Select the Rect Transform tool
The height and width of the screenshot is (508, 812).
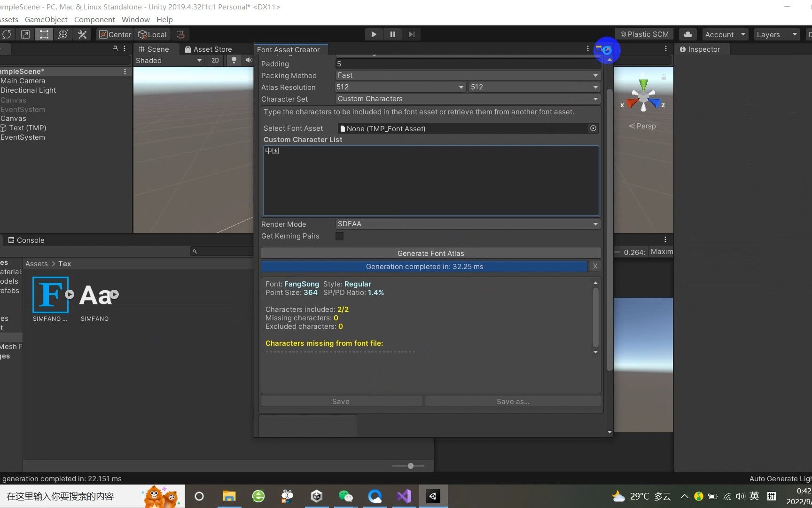pos(44,34)
